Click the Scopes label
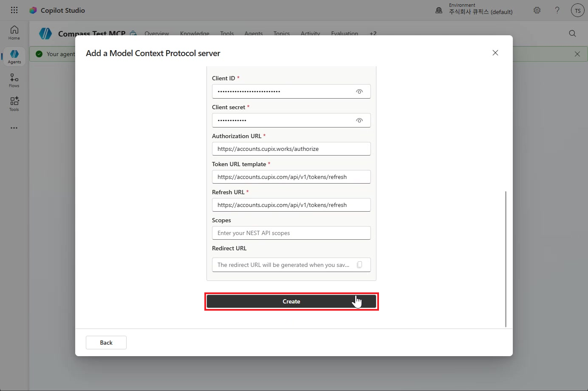The image size is (588, 391). [x=221, y=220]
